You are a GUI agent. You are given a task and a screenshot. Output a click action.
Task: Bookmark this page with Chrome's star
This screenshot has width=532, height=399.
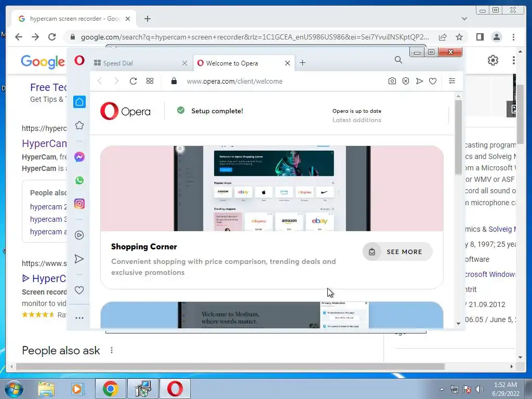[459, 37]
